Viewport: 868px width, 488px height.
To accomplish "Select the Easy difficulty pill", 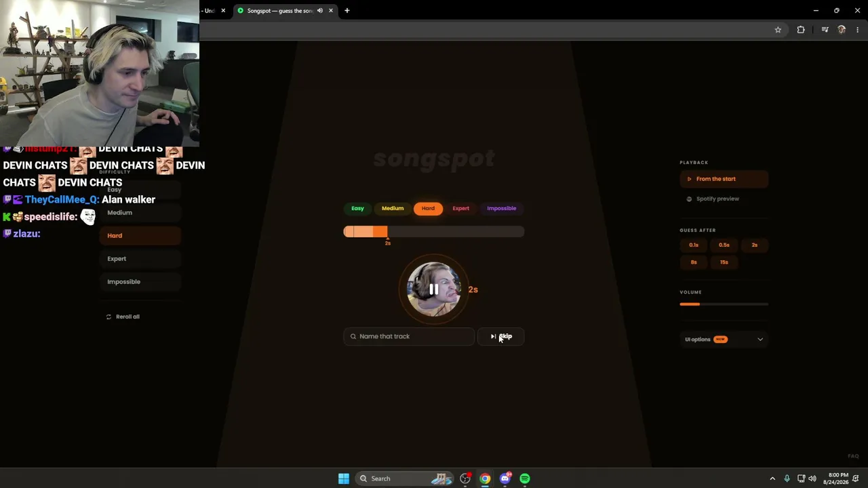I will 357,208.
